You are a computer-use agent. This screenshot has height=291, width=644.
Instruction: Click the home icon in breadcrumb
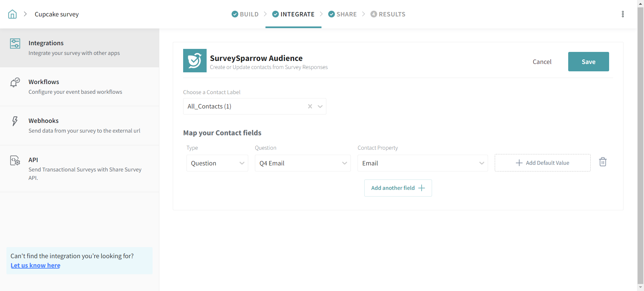12,14
